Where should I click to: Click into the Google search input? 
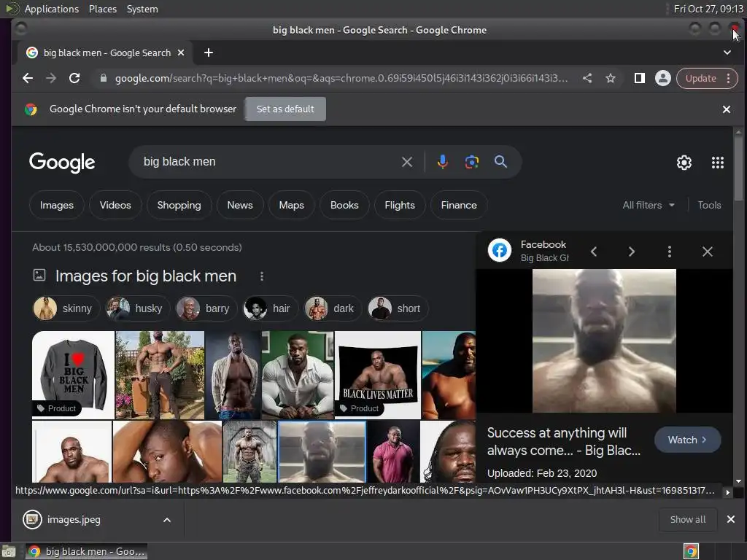269,162
